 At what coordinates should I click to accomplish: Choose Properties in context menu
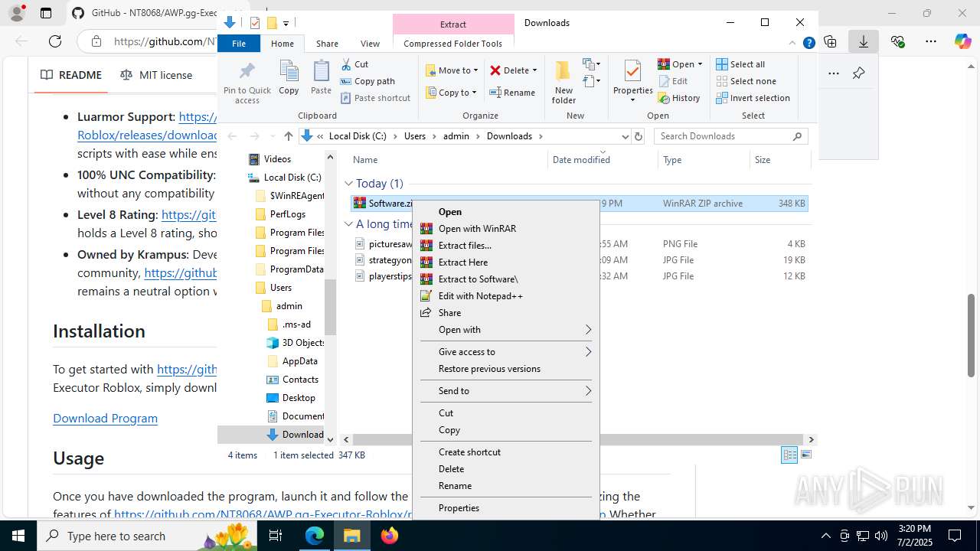(x=506, y=507)
